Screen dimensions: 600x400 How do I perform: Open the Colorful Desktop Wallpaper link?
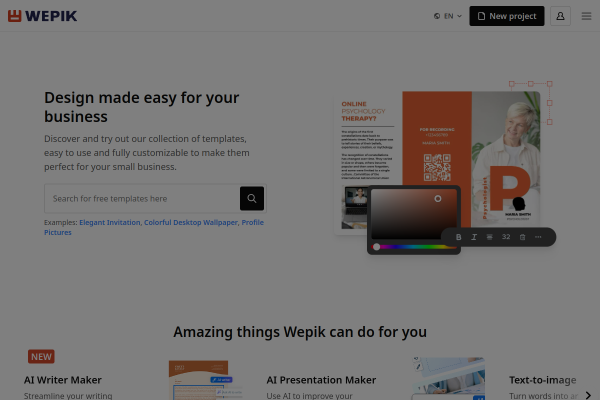tap(191, 222)
